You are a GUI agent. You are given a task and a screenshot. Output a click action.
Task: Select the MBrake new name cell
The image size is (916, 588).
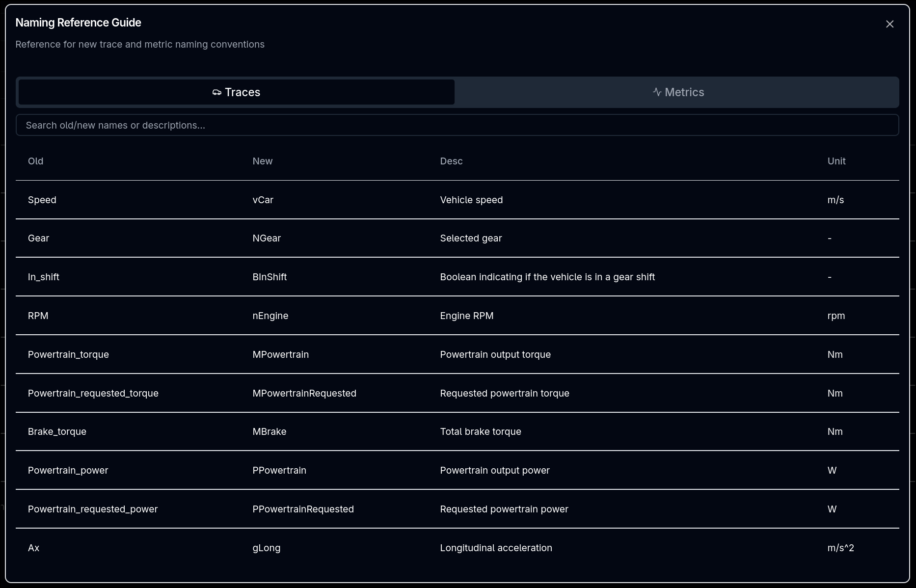click(x=269, y=431)
